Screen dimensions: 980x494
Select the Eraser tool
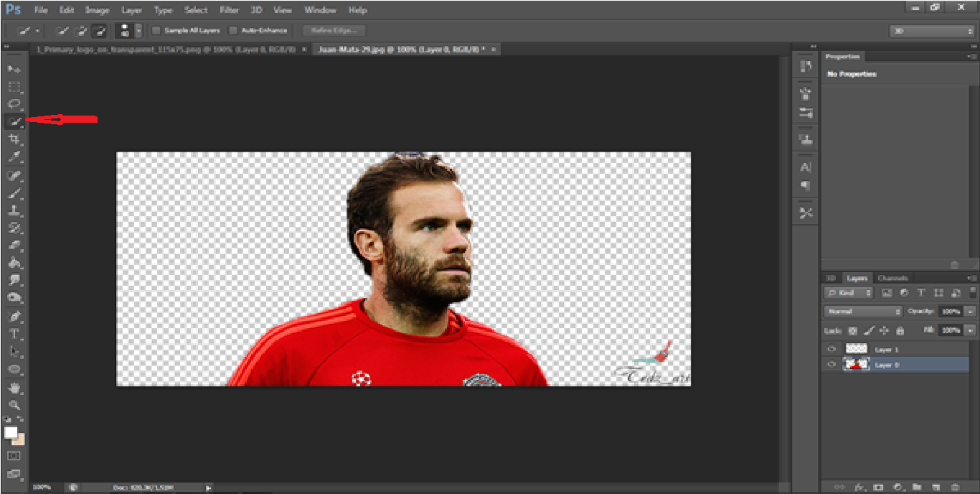tap(14, 246)
